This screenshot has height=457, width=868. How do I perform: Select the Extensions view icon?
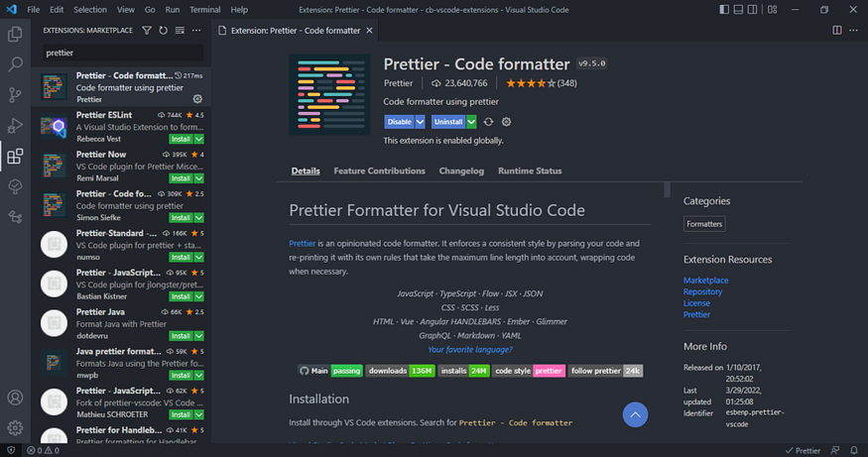[15, 156]
